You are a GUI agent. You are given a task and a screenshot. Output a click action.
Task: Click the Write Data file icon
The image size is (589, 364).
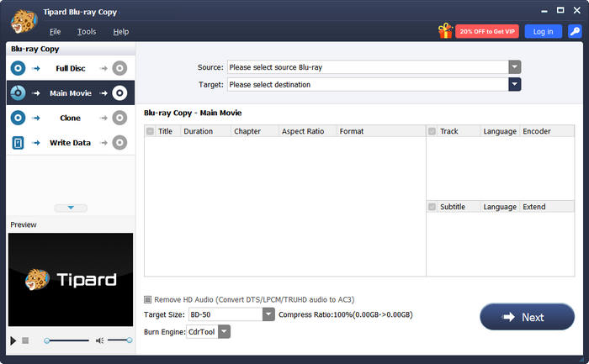click(18, 143)
